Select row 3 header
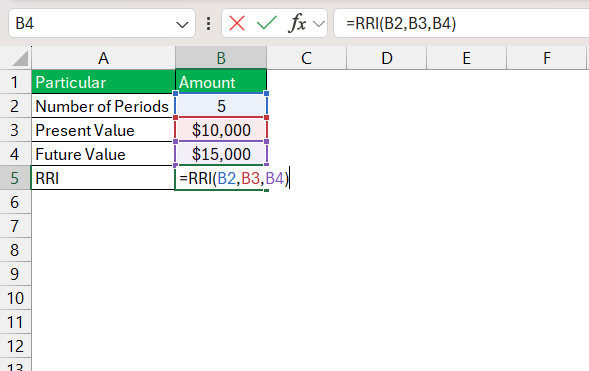 tap(15, 130)
